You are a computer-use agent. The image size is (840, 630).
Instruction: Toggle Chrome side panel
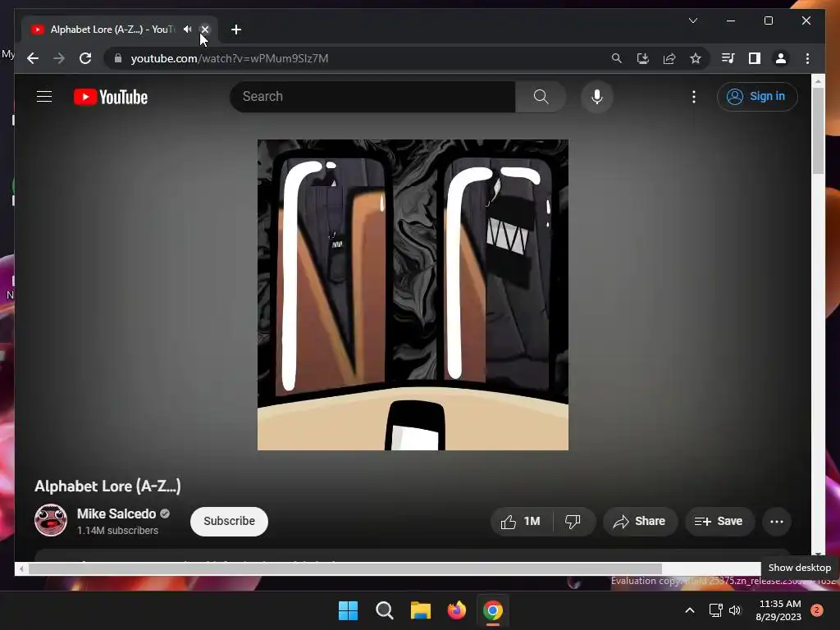755,58
